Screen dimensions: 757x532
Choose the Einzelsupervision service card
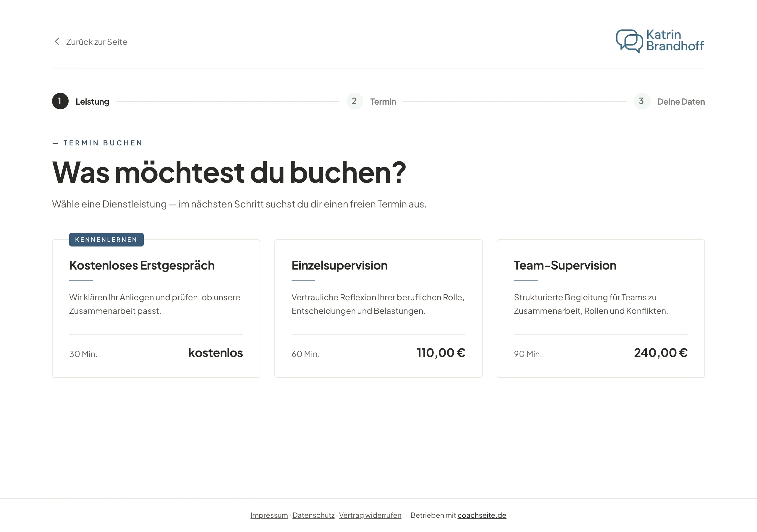378,309
